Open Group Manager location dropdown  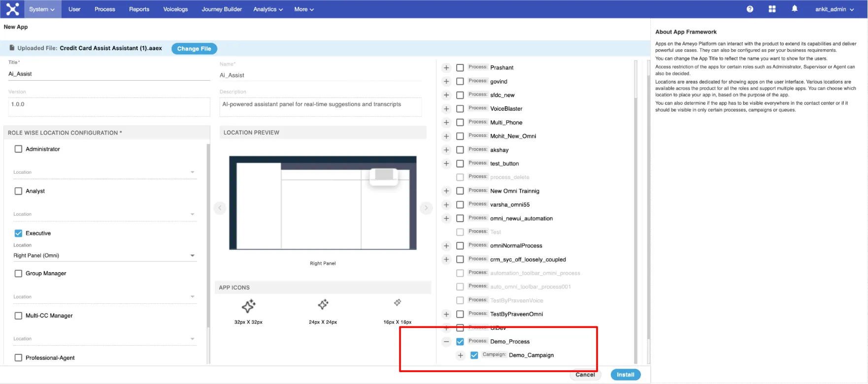point(104,297)
